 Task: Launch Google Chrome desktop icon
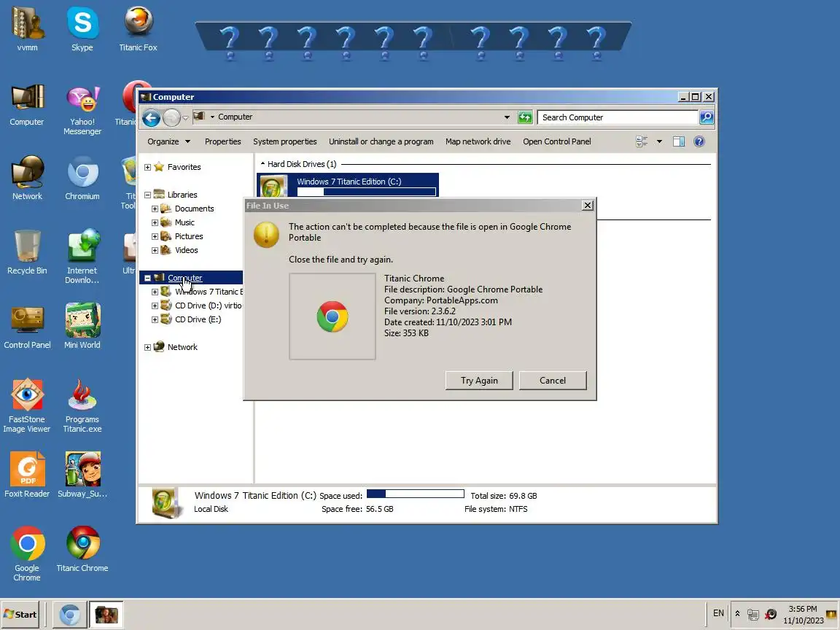[27, 553]
